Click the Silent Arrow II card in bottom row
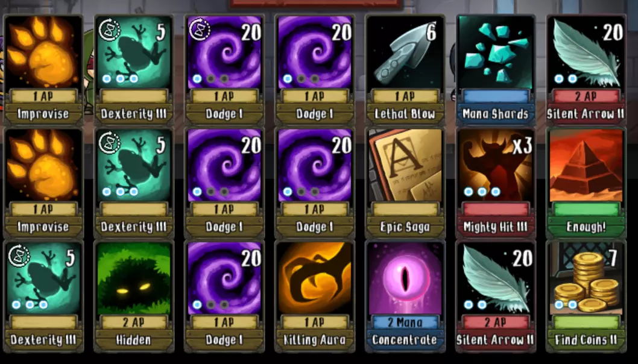The width and height of the screenshot is (638, 364). pos(495,297)
